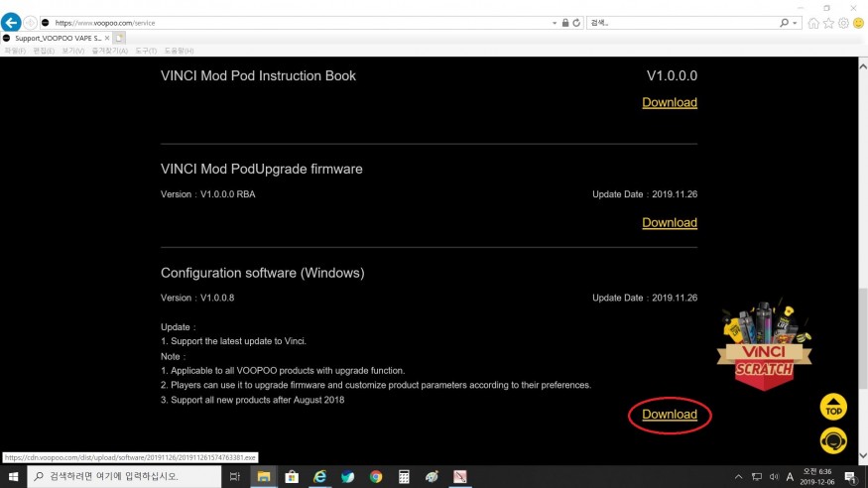The width and height of the screenshot is (868, 488).
Task: Open the 보기(V) menu
Action: [73, 51]
